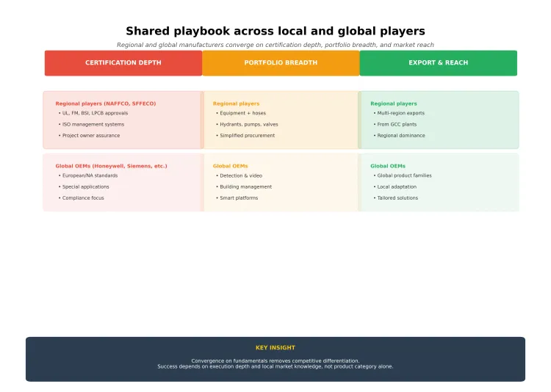Click the 'Shared playbook' main title

click(275, 32)
